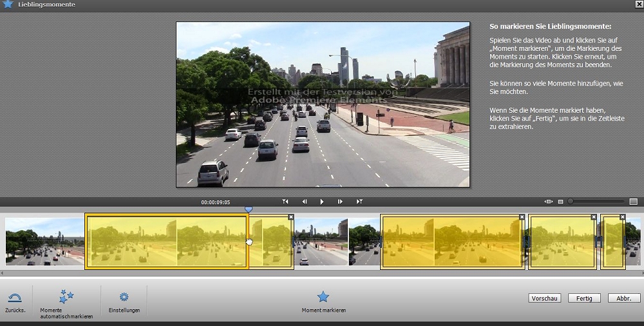Click the blue playhead marker
644x326 pixels.
(x=249, y=209)
